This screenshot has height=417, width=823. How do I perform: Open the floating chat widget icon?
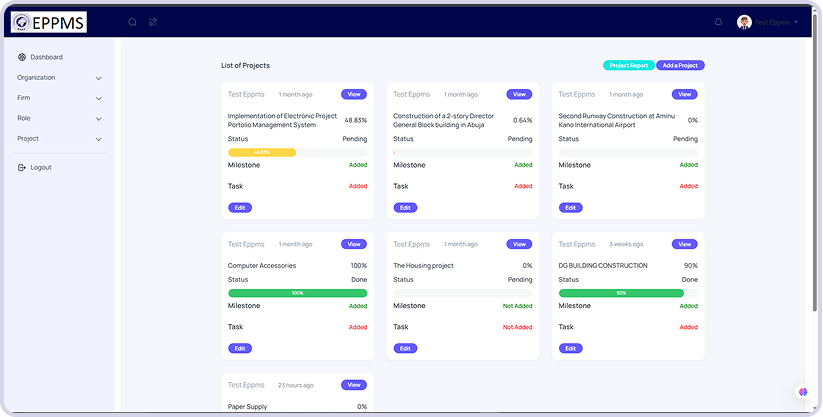801,392
